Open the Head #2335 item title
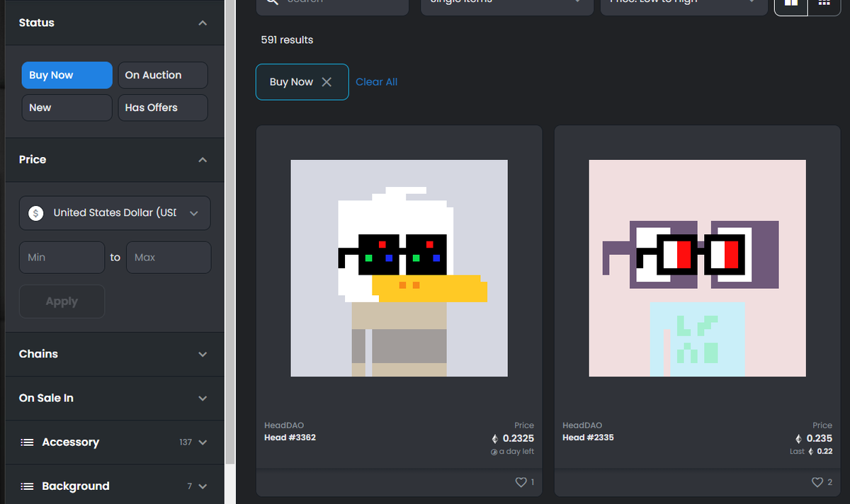 pos(588,437)
